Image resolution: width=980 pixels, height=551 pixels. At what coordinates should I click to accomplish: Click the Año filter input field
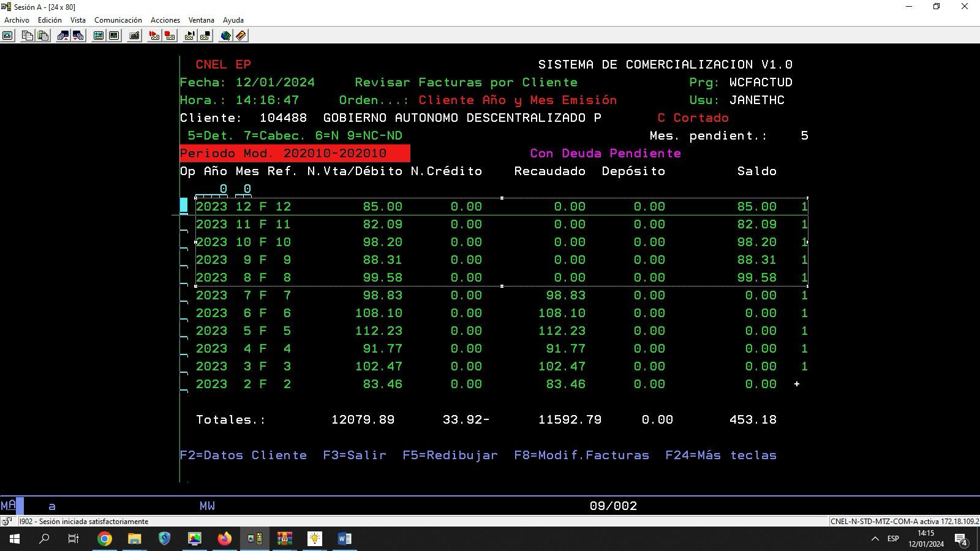pyautogui.click(x=213, y=189)
